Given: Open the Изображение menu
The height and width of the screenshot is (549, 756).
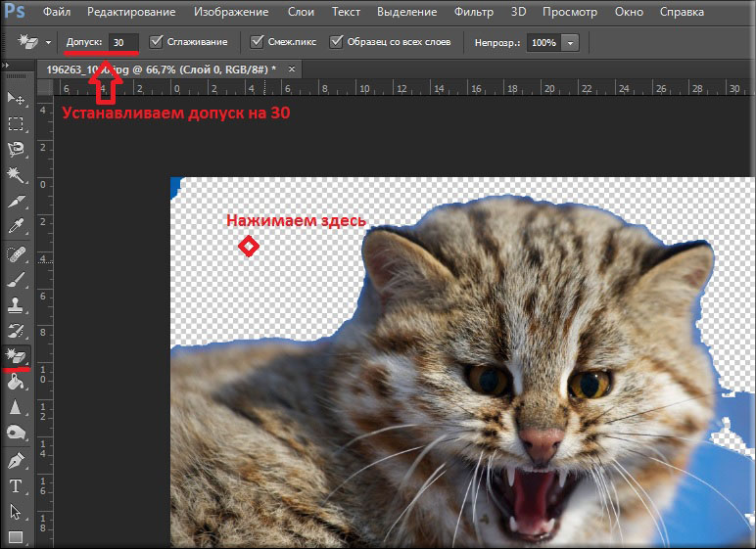Looking at the screenshot, I should point(231,13).
